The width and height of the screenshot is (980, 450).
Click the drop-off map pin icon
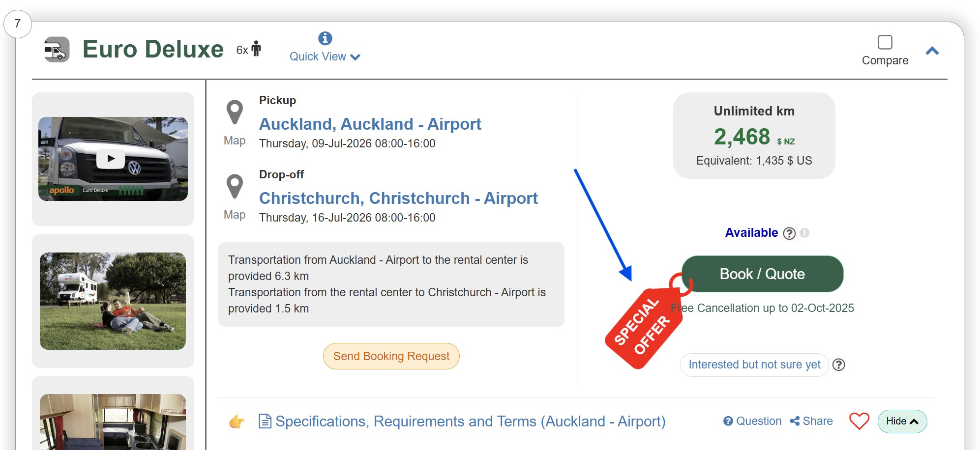[x=235, y=187]
